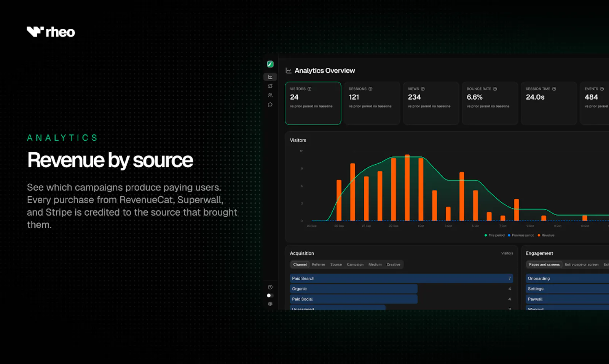Click the rheo logo at top left
609x364 pixels.
pos(51,32)
